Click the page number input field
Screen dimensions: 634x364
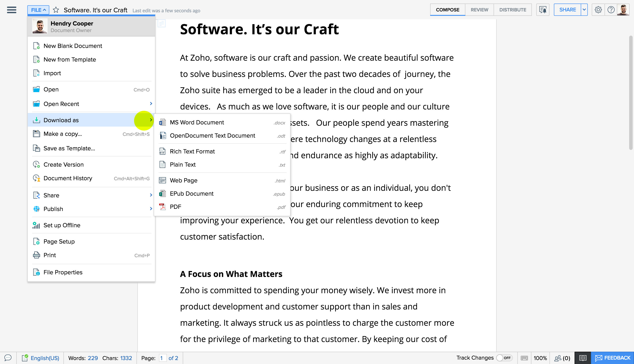click(162, 358)
